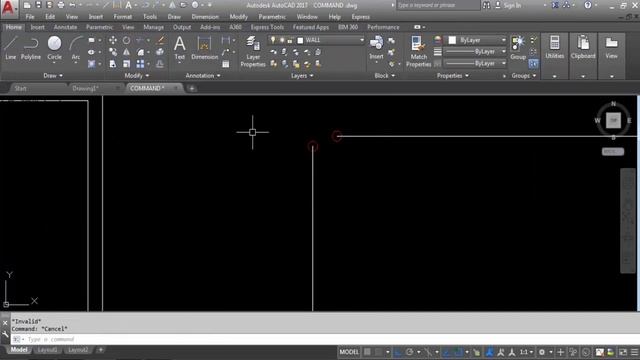This screenshot has height=360, width=640.
Task: Activate the Scale tool
Action: [x=127, y=64]
